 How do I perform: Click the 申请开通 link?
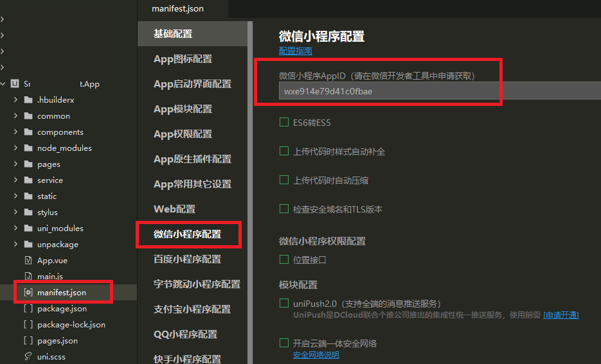pos(561,315)
